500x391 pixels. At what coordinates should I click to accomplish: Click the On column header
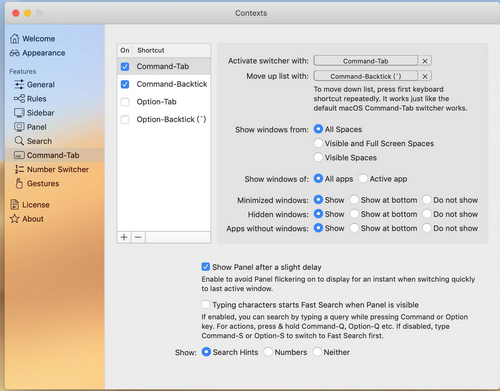pyautogui.click(x=125, y=50)
